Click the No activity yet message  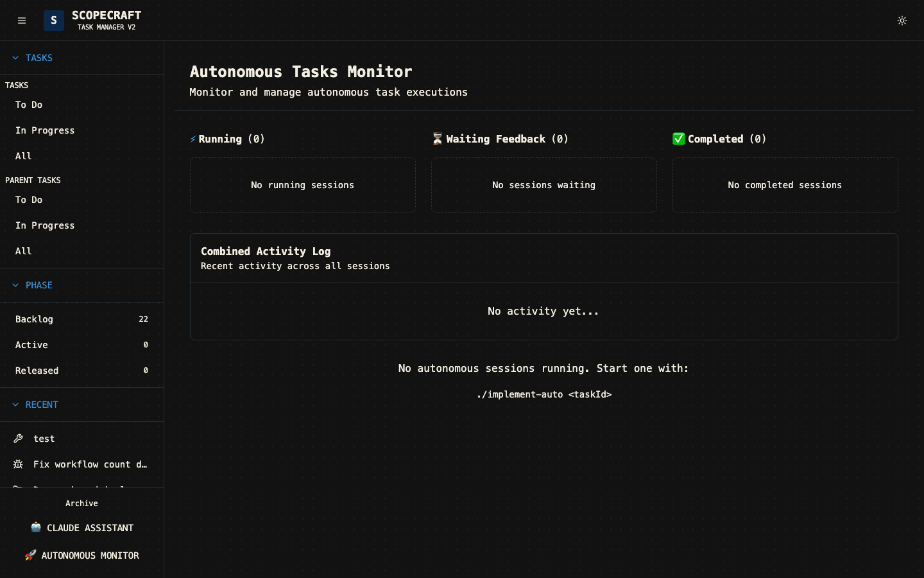pos(543,311)
